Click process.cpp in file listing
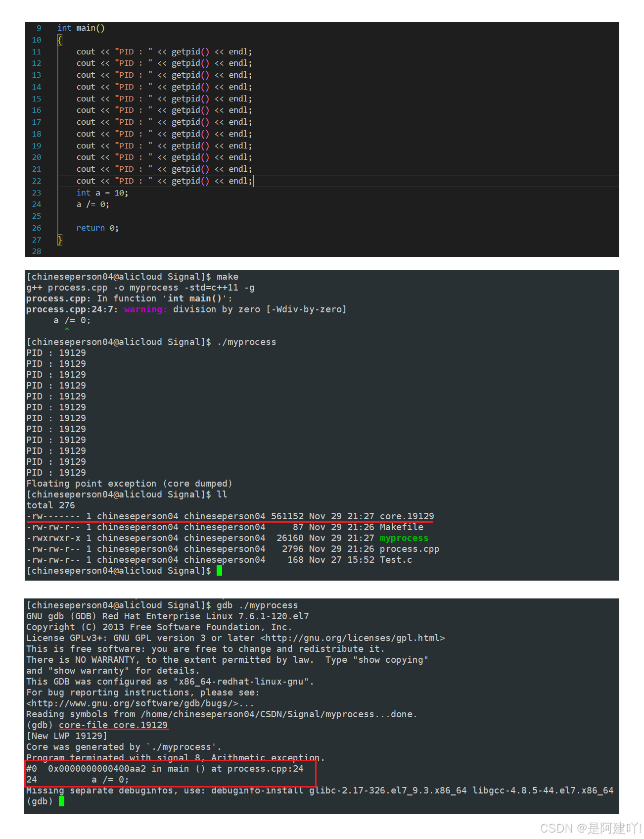Screen dimensions: 644x839 [x=409, y=549]
